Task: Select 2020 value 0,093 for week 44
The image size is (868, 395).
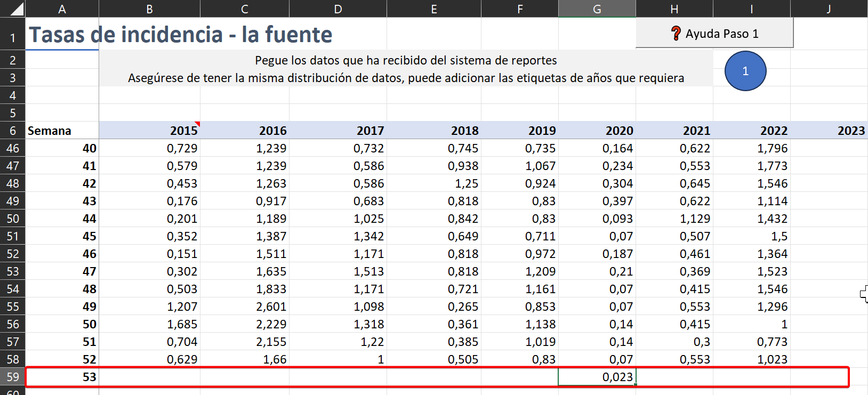Action: tap(597, 219)
